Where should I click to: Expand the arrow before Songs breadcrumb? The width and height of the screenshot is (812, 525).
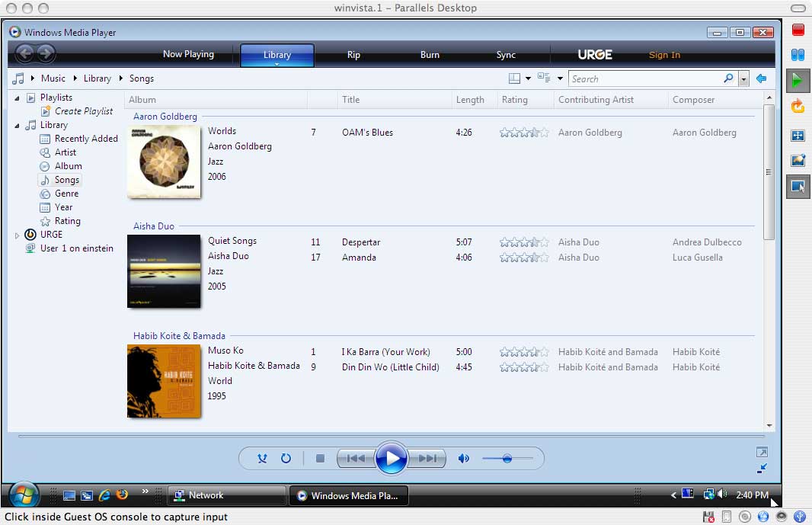pyautogui.click(x=120, y=78)
